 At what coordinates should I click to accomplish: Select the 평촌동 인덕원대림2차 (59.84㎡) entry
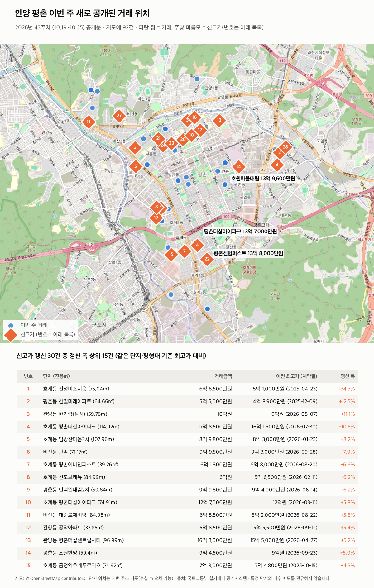click(x=78, y=490)
